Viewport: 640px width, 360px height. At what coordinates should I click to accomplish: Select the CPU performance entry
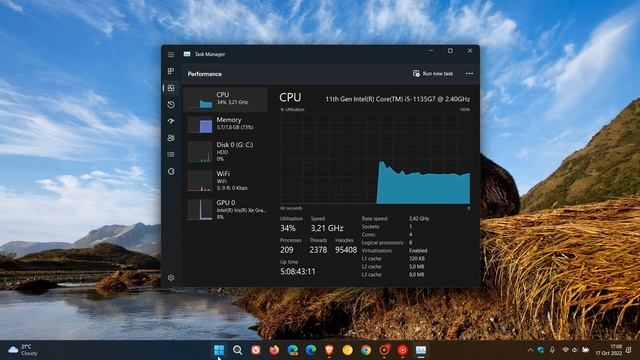tap(225, 99)
